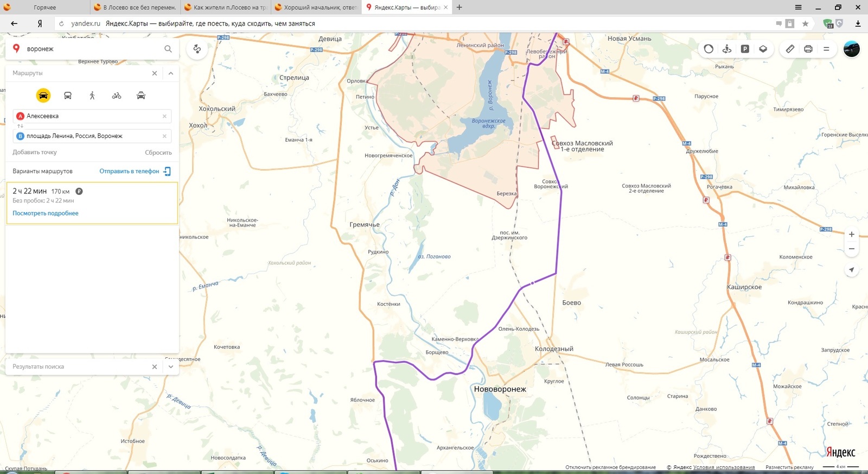Click the magnifier icon in search box
Image resolution: width=868 pixels, height=474 pixels.
point(168,49)
